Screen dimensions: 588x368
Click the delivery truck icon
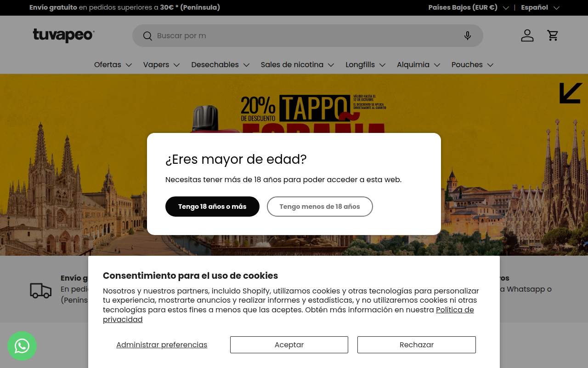[x=41, y=290]
